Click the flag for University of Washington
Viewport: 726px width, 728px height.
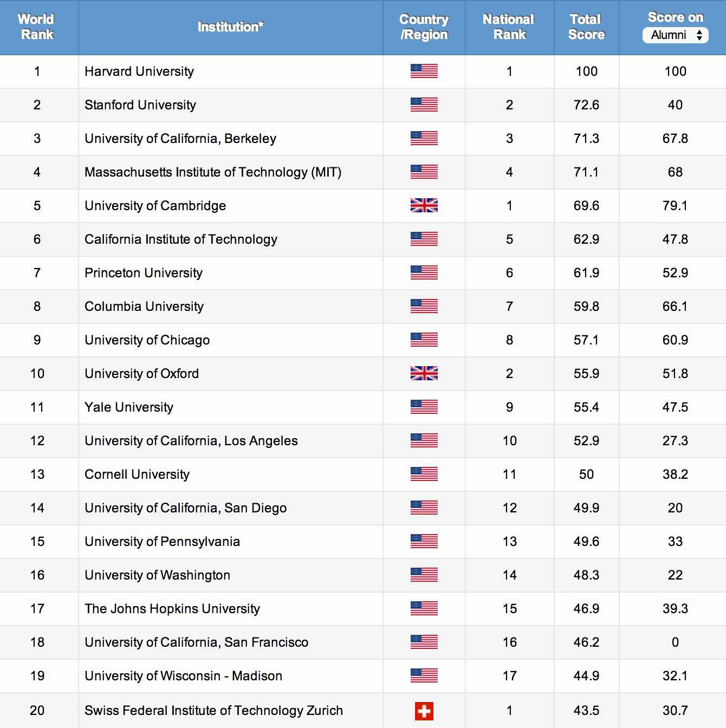[424, 575]
